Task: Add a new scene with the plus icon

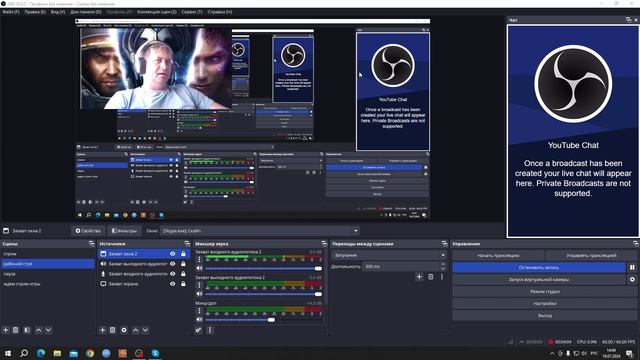Action: point(6,330)
